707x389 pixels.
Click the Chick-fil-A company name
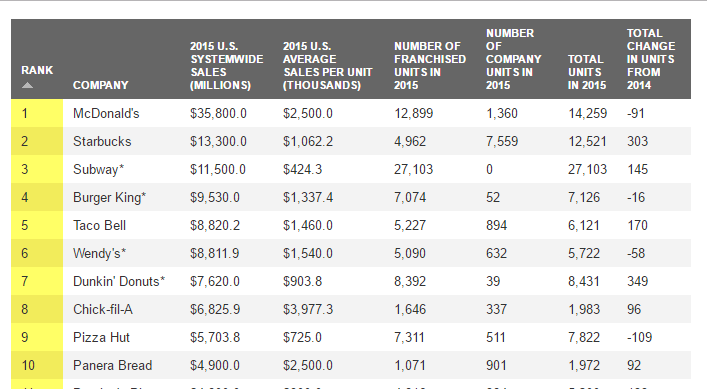pos(103,309)
